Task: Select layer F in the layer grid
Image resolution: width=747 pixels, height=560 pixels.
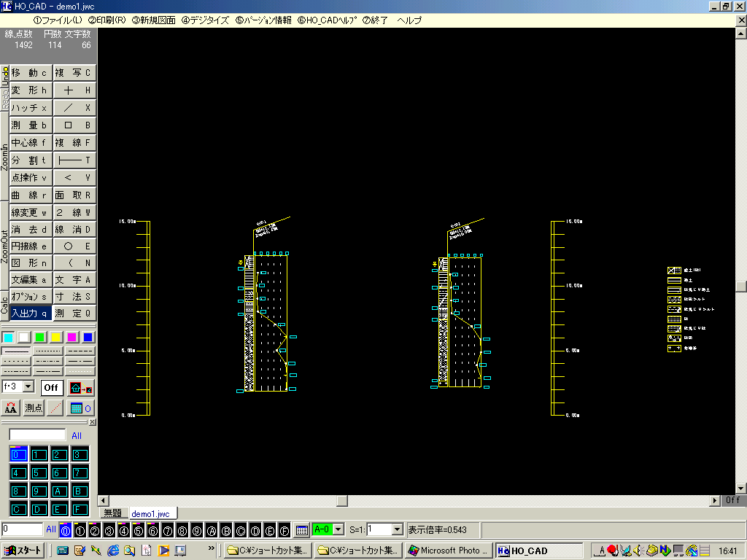Action: point(80,509)
